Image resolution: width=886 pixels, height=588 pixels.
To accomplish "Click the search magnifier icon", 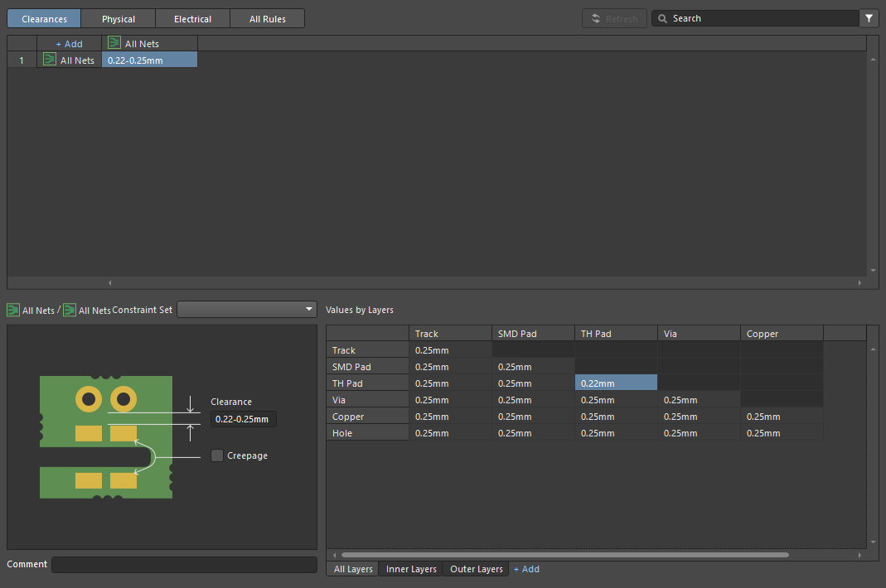I will click(663, 18).
